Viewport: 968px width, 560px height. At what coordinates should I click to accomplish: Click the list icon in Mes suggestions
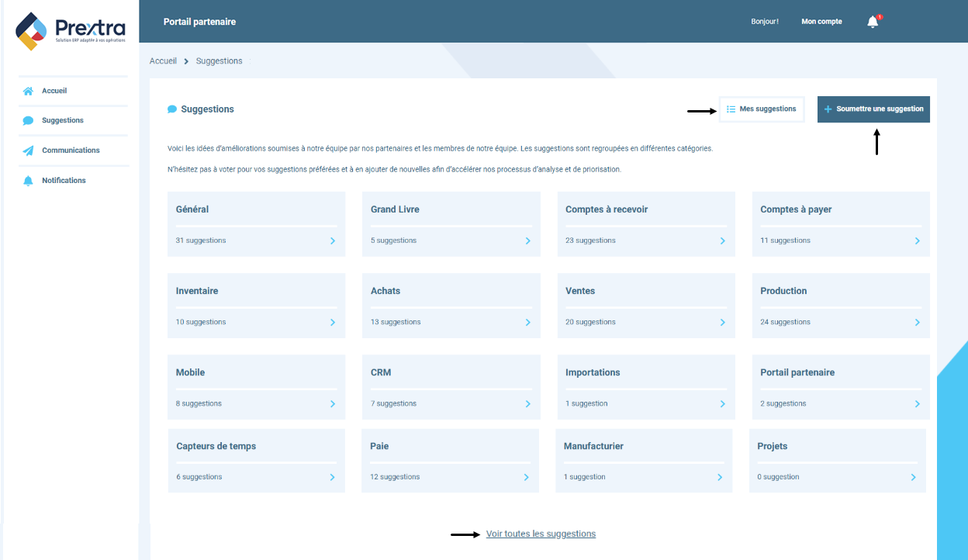[x=731, y=109]
